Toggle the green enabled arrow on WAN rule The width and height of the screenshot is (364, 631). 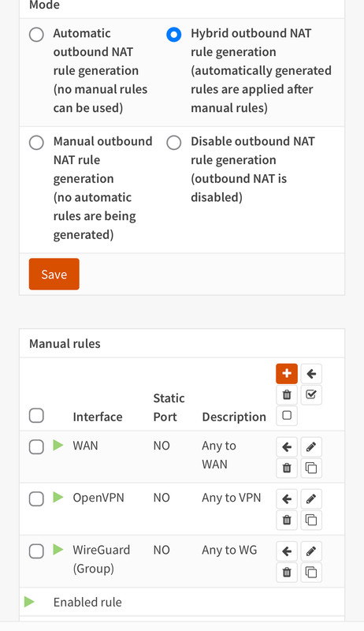pyautogui.click(x=58, y=445)
